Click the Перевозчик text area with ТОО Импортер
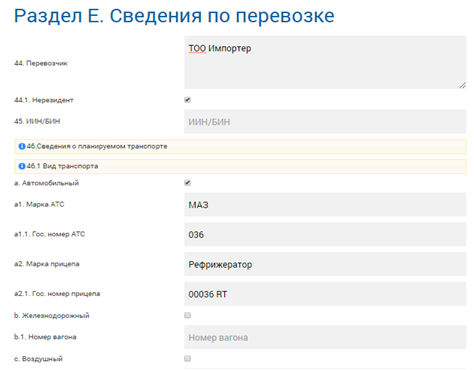The width and height of the screenshot is (474, 370). tap(325, 62)
